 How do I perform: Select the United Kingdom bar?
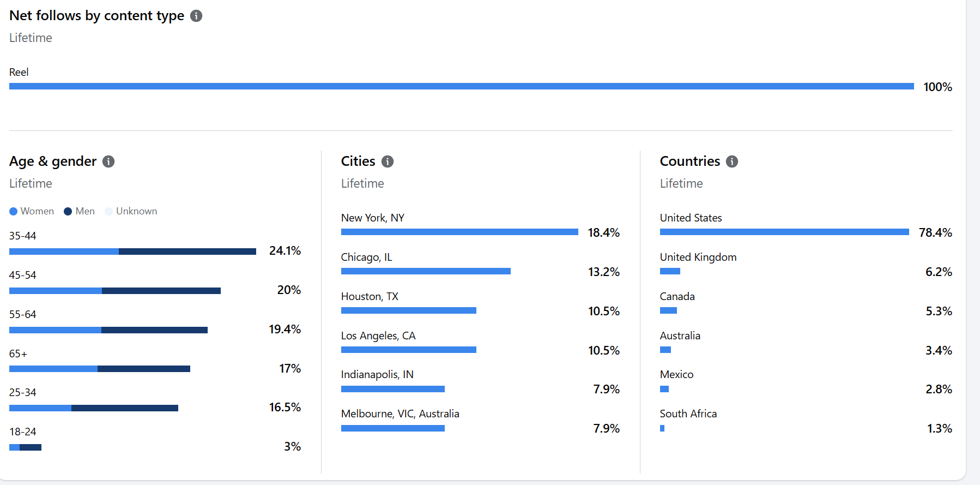pyautogui.click(x=670, y=271)
